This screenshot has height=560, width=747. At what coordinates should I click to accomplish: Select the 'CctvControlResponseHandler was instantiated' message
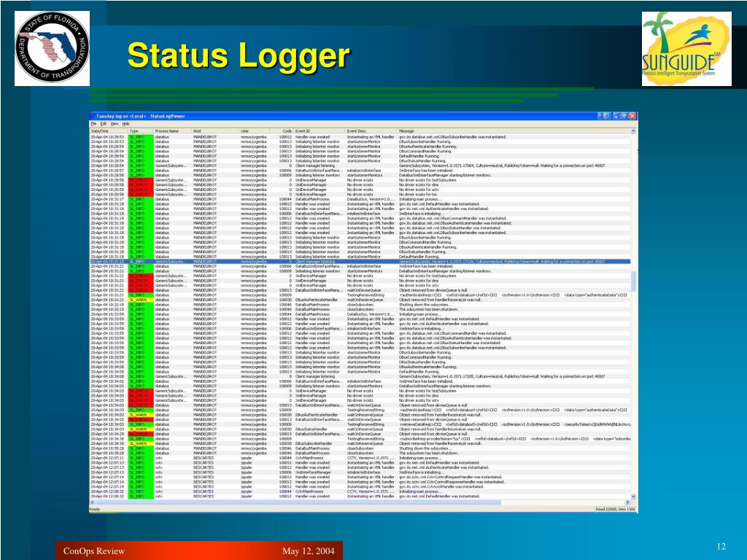click(x=452, y=482)
